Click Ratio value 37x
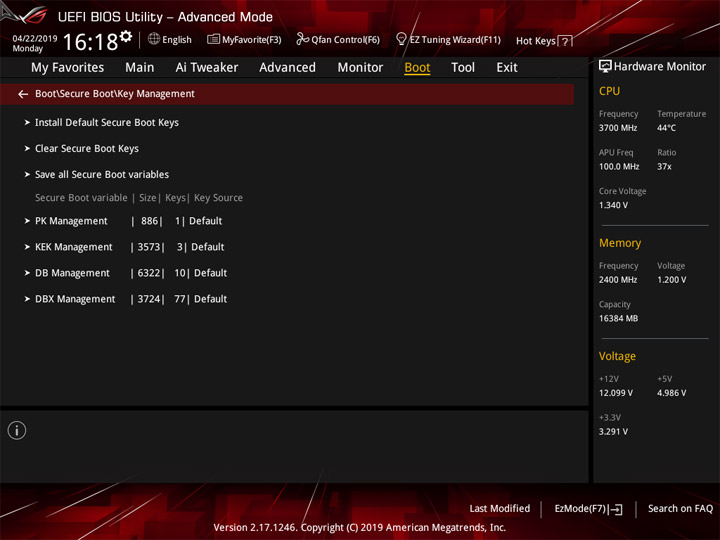The image size is (720, 540). click(664, 167)
